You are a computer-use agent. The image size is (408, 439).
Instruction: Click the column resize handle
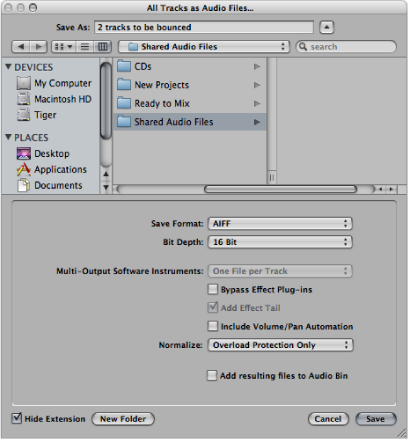pos(272,178)
